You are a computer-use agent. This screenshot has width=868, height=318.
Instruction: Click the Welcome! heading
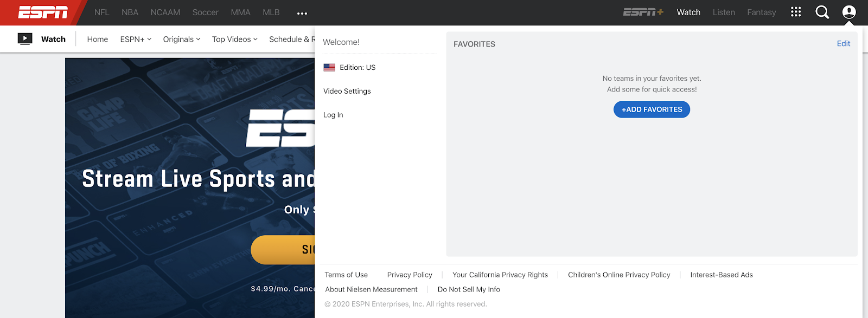341,42
